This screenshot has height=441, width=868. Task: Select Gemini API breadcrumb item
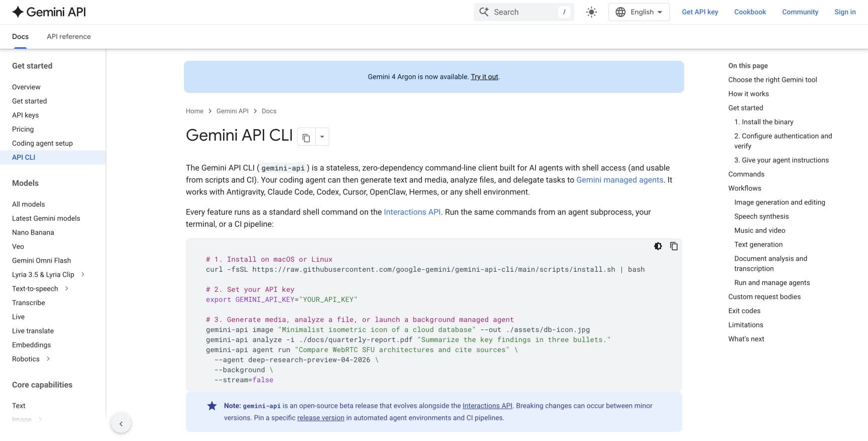(233, 111)
